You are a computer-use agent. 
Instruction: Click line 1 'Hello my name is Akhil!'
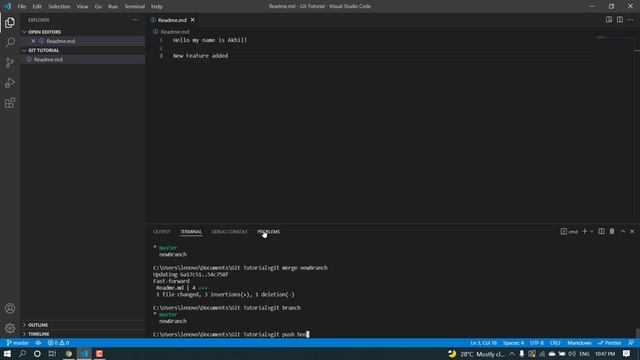click(x=210, y=40)
